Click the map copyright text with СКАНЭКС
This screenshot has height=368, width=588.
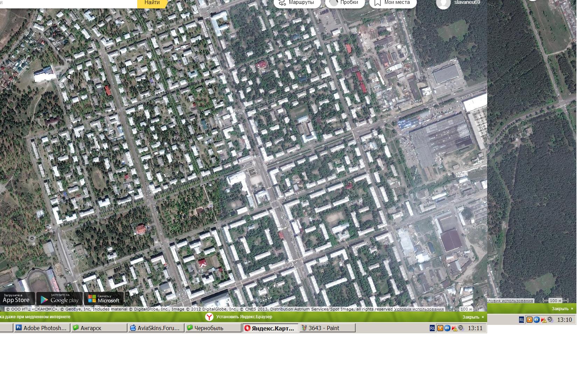tap(199, 309)
